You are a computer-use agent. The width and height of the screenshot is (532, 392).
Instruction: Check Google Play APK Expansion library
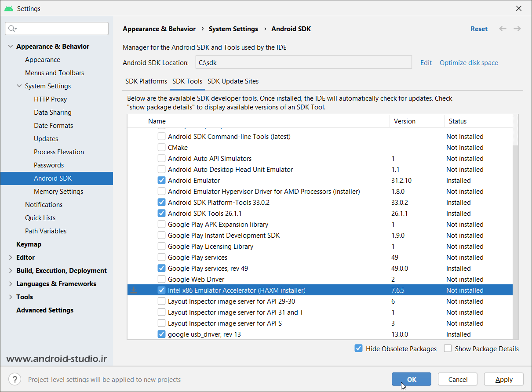(x=161, y=225)
